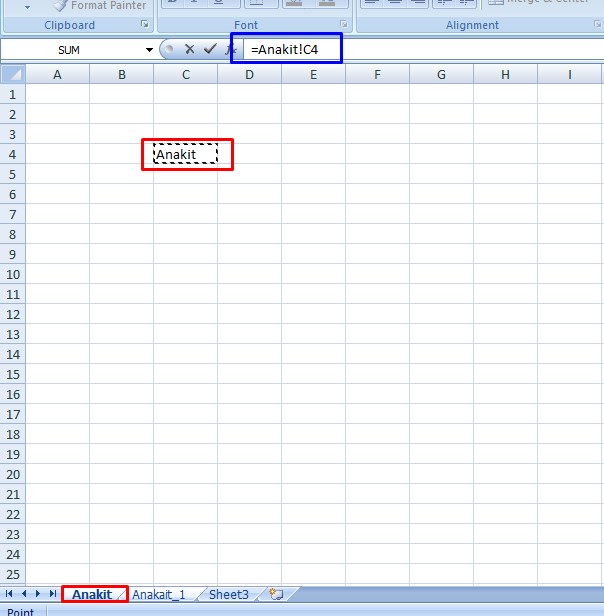The width and height of the screenshot is (604, 616).
Task: Select row 2 header
Action: (13, 114)
